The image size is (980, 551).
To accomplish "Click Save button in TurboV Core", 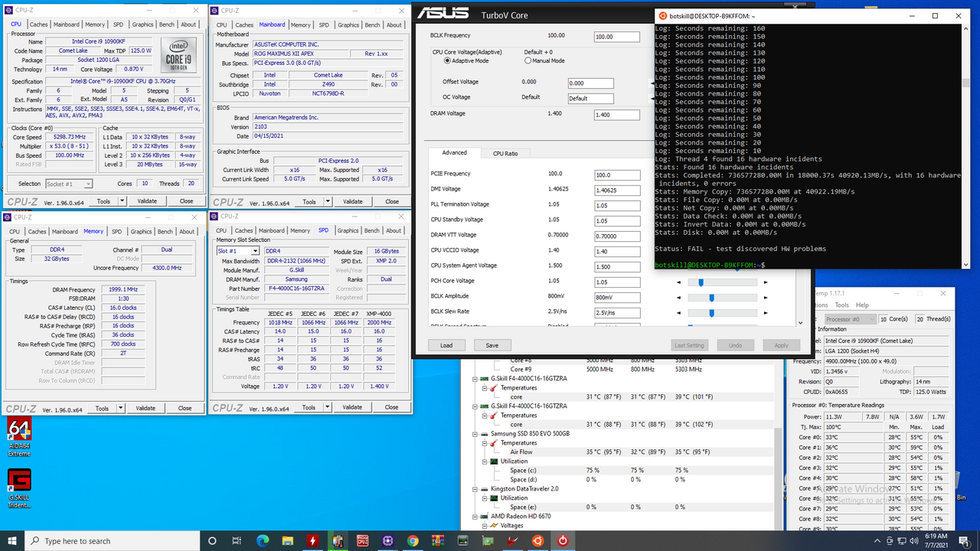I will tap(492, 345).
